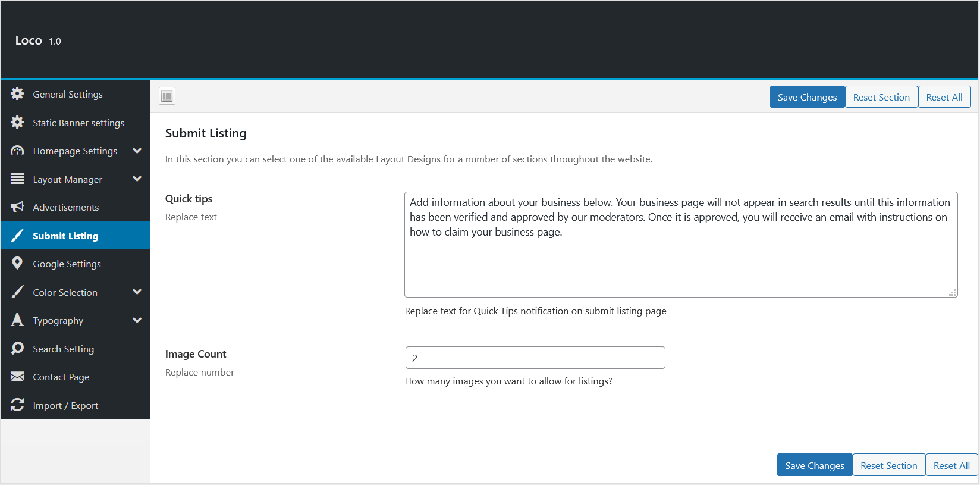Click the Search Setting magnifier icon
Screen dimensions: 980x485
(x=17, y=349)
